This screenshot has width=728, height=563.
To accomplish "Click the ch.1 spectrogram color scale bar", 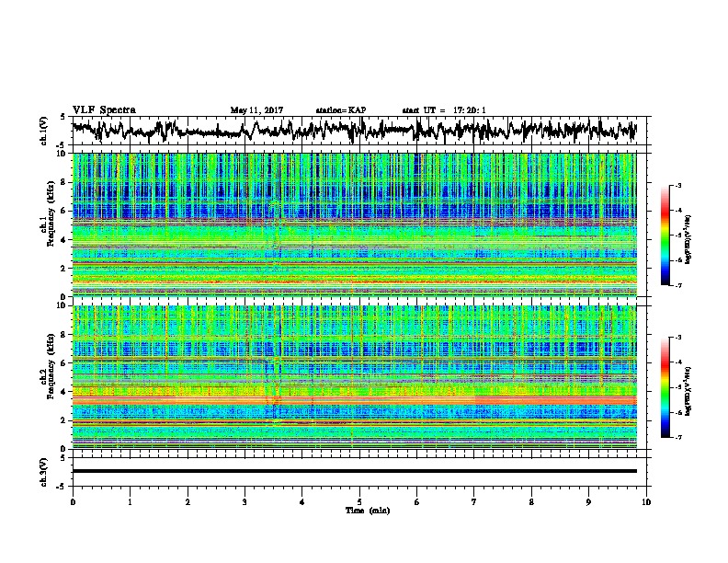I will coord(665,236).
